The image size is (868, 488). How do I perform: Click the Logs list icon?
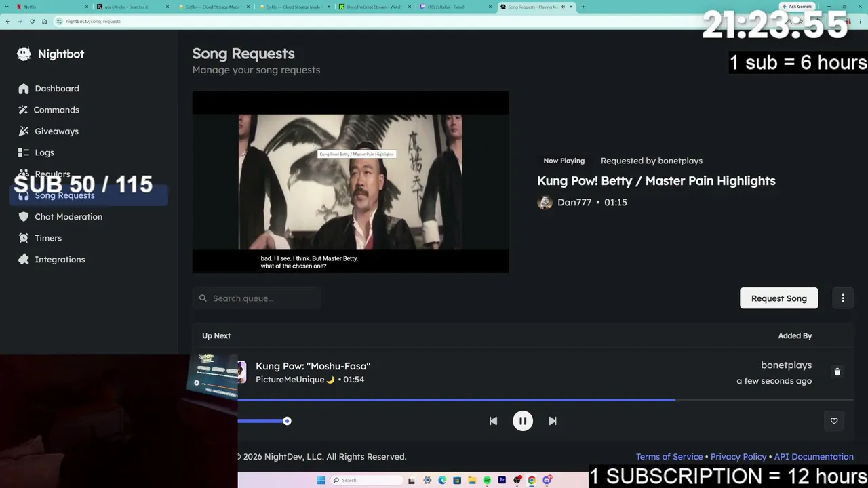coord(24,152)
